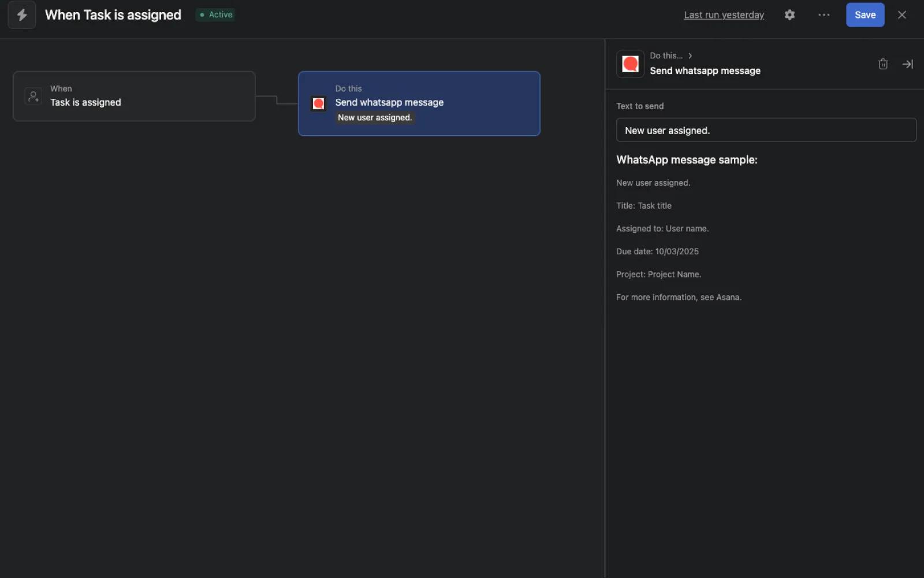
Task: Click the "New user assigned." tag on action card
Action: [x=375, y=118]
